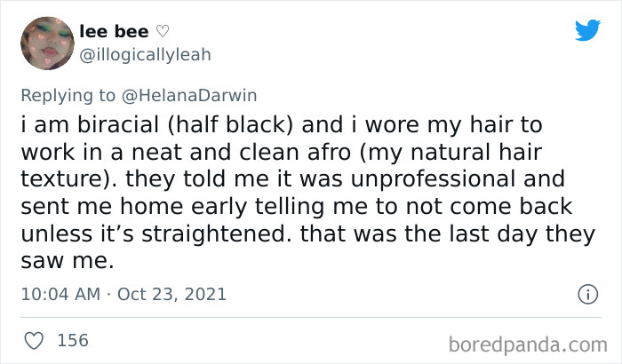The height and width of the screenshot is (364, 622).
Task: Open the 10:04 AM timestamp
Action: 60,294
